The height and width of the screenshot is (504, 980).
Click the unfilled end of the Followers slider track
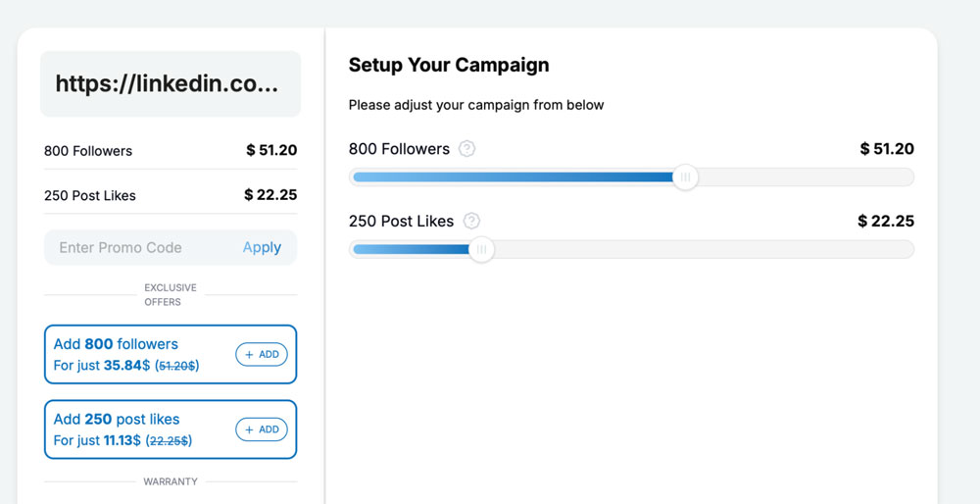click(882, 177)
